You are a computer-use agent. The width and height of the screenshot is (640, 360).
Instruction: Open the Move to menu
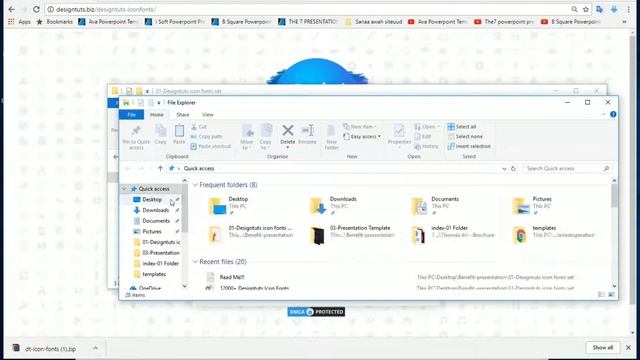point(247,137)
